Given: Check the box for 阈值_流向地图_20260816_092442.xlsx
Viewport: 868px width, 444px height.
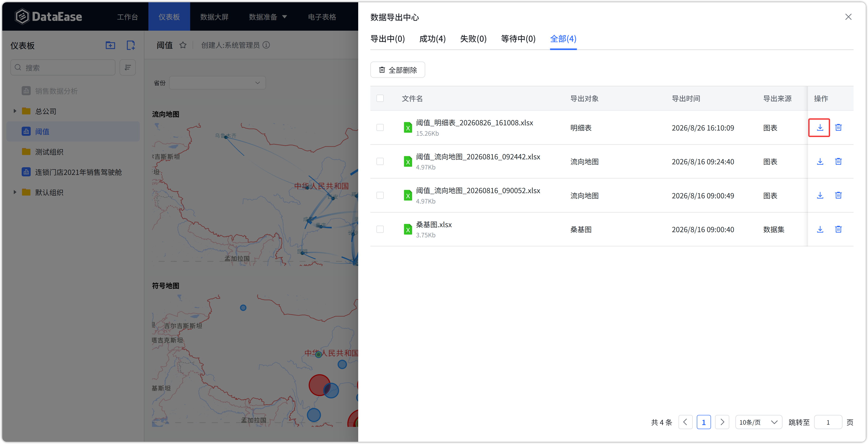Looking at the screenshot, I should (x=380, y=162).
